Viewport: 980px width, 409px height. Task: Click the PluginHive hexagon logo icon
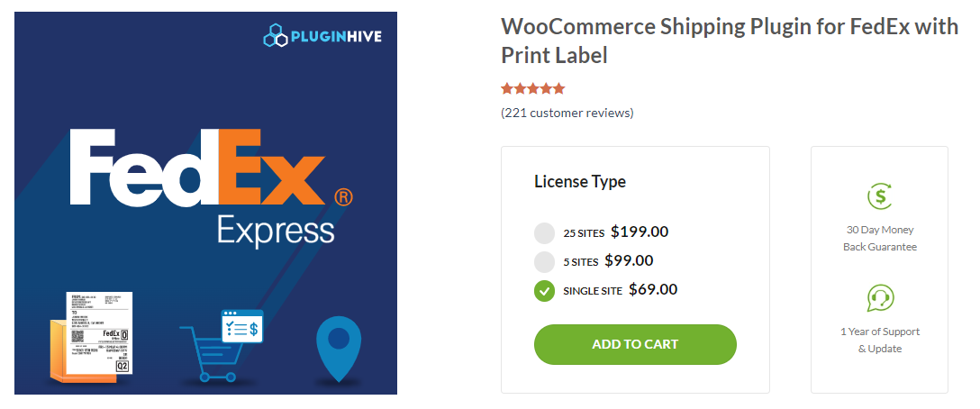click(x=275, y=36)
